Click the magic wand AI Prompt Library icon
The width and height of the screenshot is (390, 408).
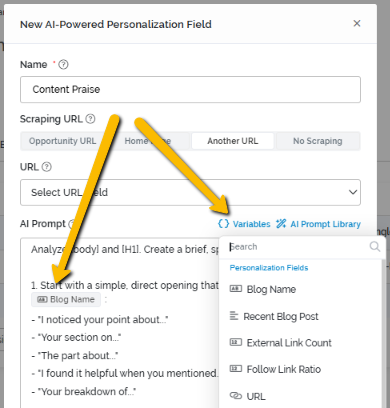coord(281,224)
